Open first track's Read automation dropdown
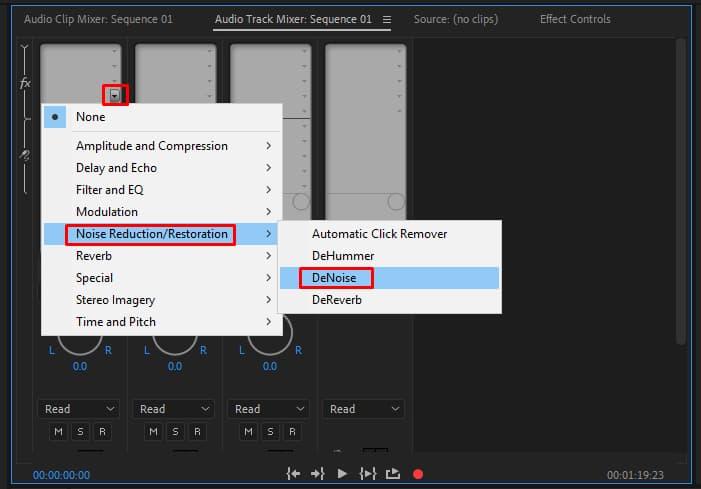Screen dimensions: 701x489 pos(79,409)
